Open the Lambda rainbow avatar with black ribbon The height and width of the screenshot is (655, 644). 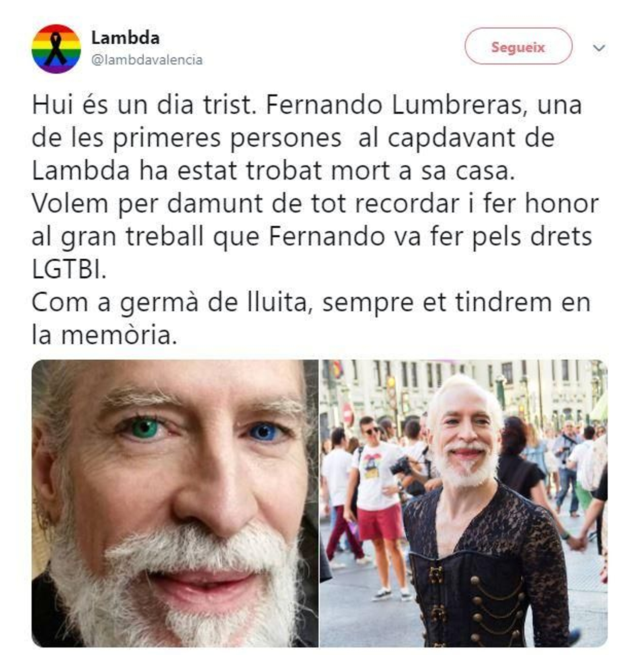(56, 49)
